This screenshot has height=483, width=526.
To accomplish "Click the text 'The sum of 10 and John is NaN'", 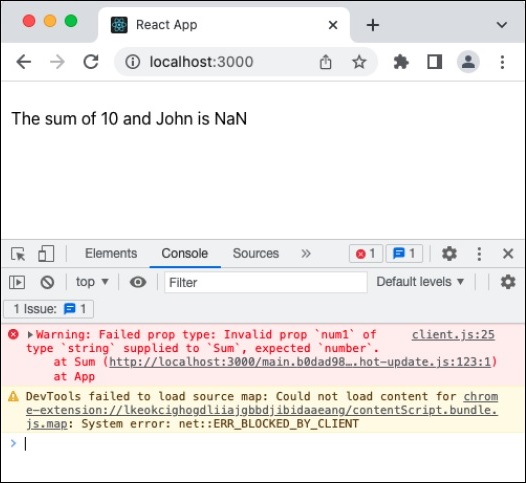I will click(129, 119).
